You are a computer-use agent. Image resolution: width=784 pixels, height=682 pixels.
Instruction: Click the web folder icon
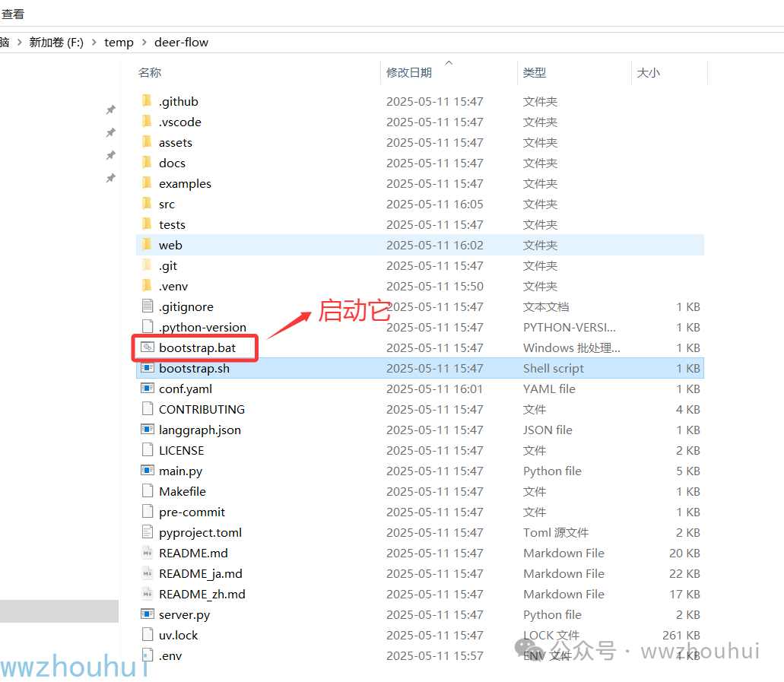click(x=147, y=245)
